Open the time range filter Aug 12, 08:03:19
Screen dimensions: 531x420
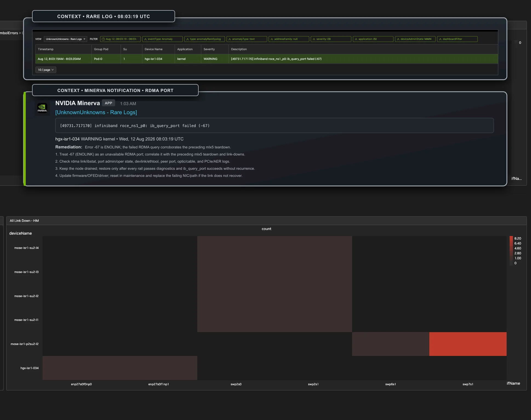coord(120,39)
